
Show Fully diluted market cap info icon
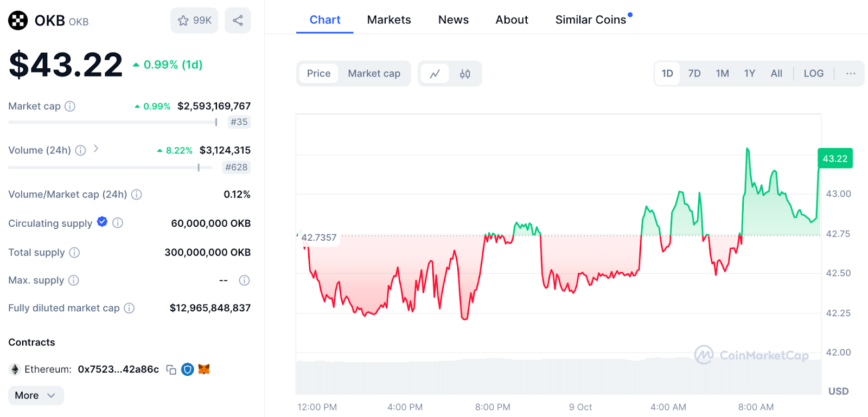click(x=129, y=308)
